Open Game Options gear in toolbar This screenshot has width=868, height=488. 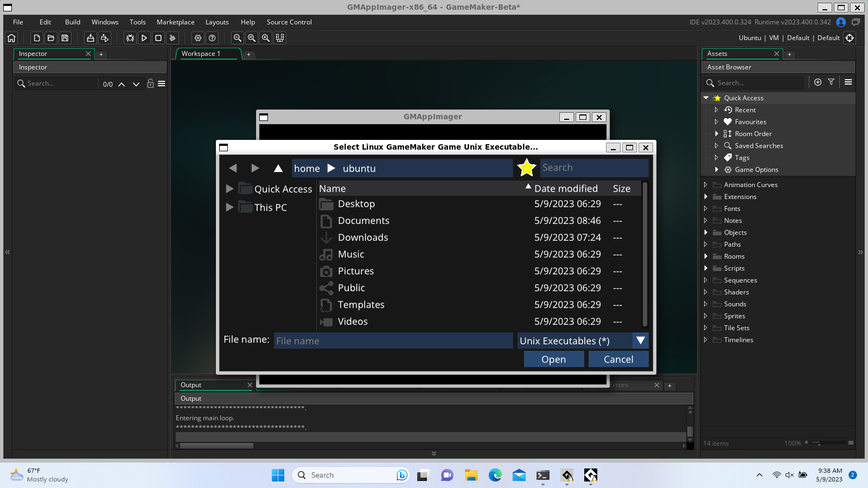click(198, 38)
